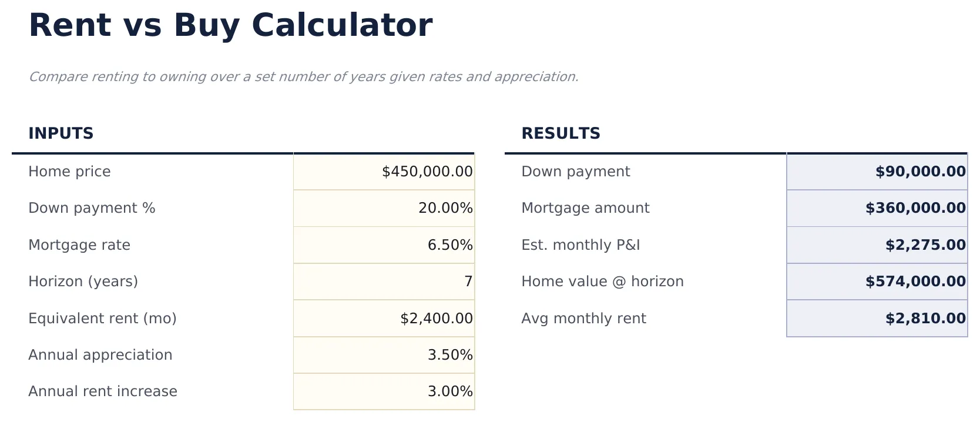Click the Annual rent increase input
This screenshot has width=980, height=422.
(384, 391)
